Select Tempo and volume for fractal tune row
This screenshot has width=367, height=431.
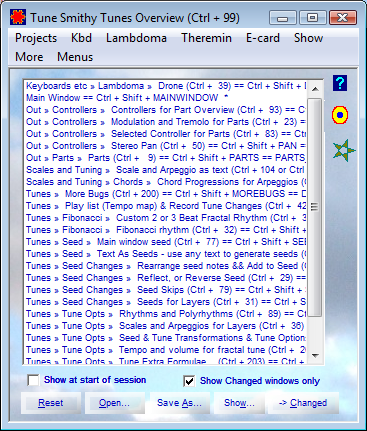[x=166, y=350]
